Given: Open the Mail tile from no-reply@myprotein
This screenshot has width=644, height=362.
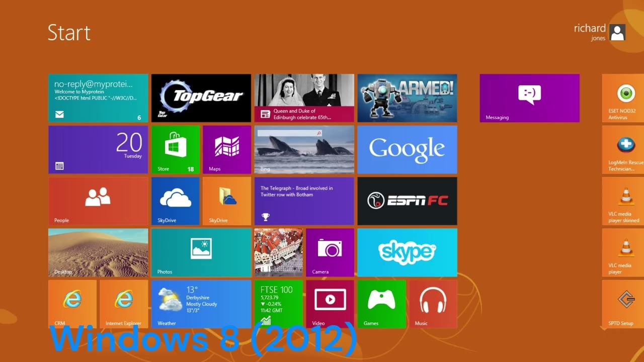Looking at the screenshot, I should click(98, 98).
